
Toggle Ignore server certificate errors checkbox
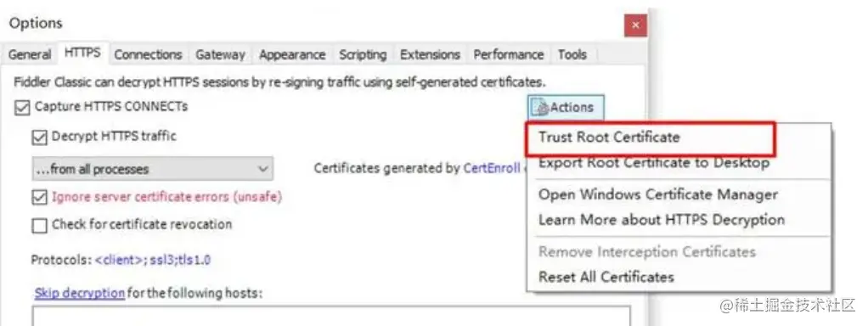[x=39, y=198]
